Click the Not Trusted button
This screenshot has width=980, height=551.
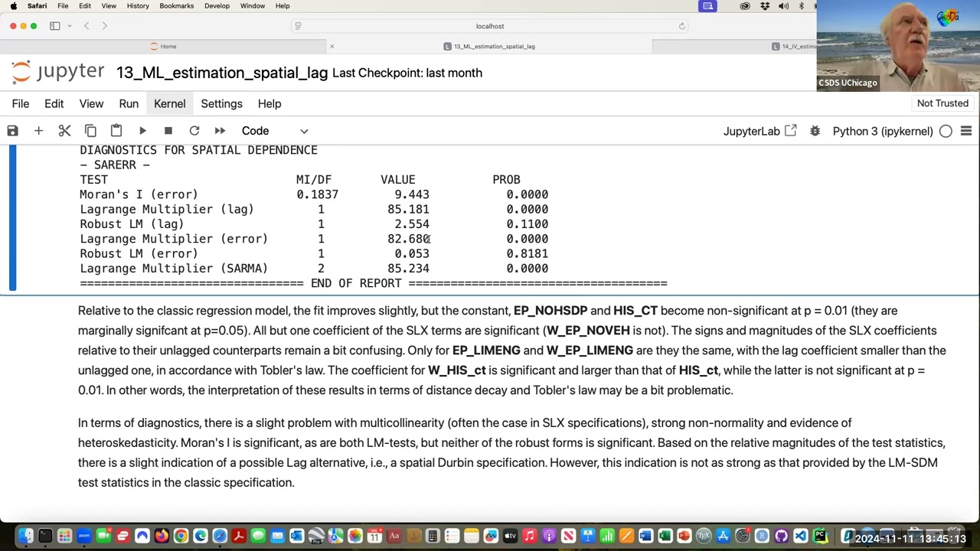click(942, 103)
